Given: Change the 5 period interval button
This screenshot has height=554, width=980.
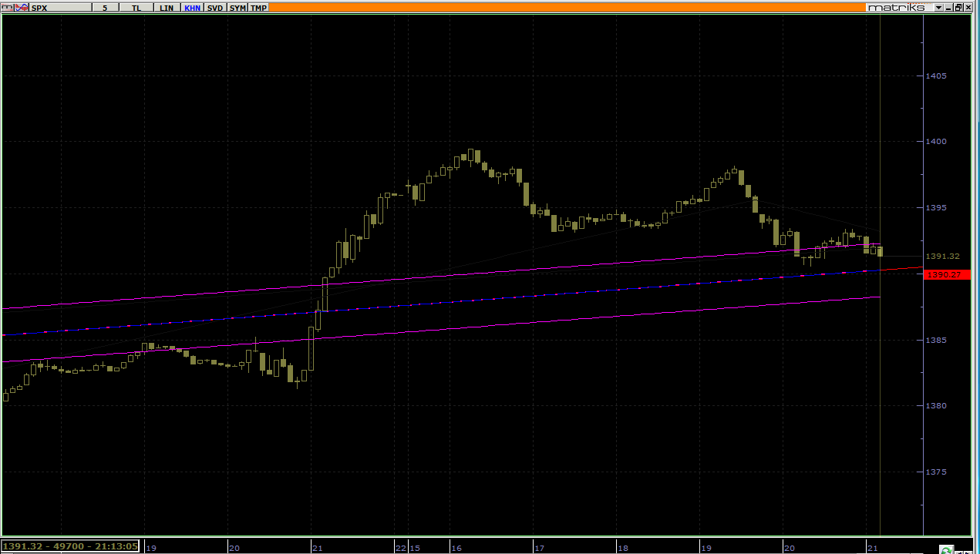Looking at the screenshot, I should (106, 7).
